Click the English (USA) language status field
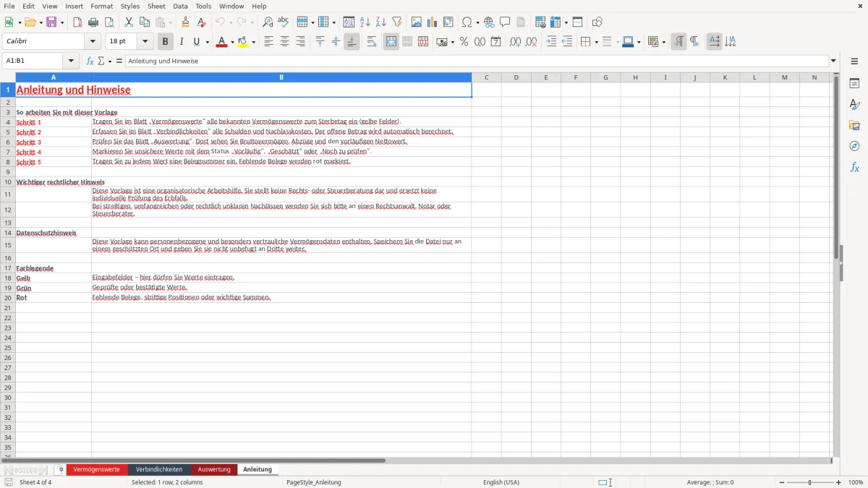 [501, 482]
